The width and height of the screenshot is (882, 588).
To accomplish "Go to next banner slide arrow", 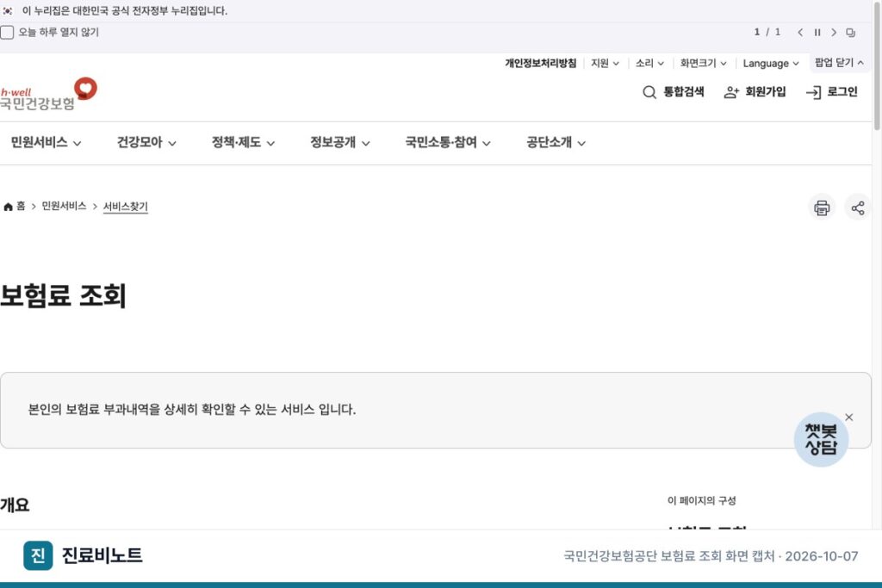I will (834, 33).
